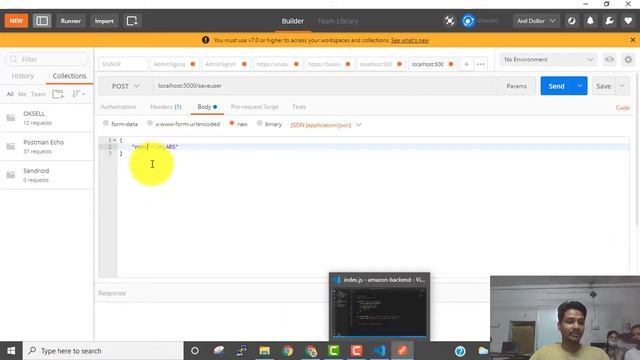Screen dimensions: 640x360
Task: Click the Import button
Action: tap(104, 21)
